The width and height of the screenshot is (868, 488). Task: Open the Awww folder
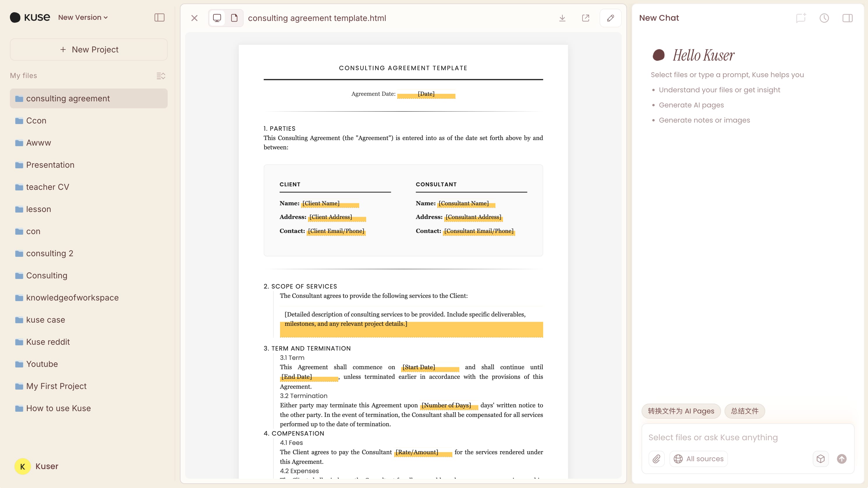click(x=88, y=143)
